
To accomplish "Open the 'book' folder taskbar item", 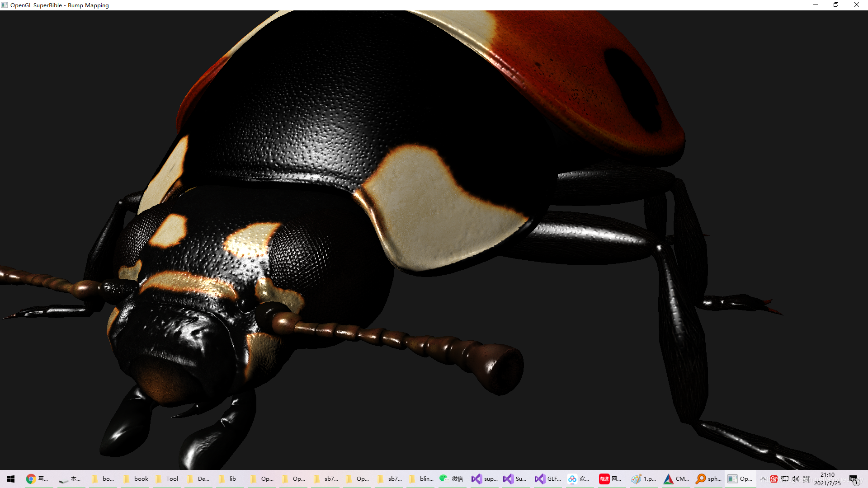I will point(136,479).
